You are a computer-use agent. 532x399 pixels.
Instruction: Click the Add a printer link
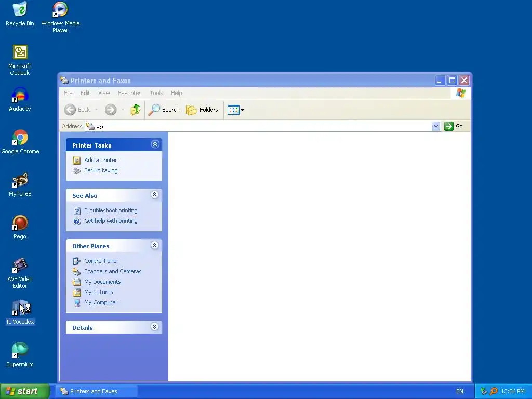(100, 160)
